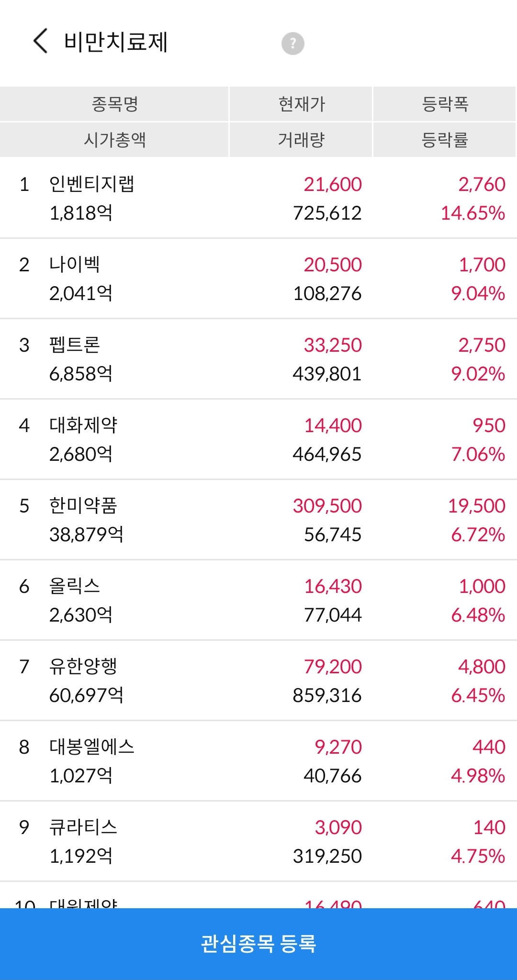This screenshot has height=980, width=517.
Task: Go back using the left arrow icon
Action: (40, 41)
